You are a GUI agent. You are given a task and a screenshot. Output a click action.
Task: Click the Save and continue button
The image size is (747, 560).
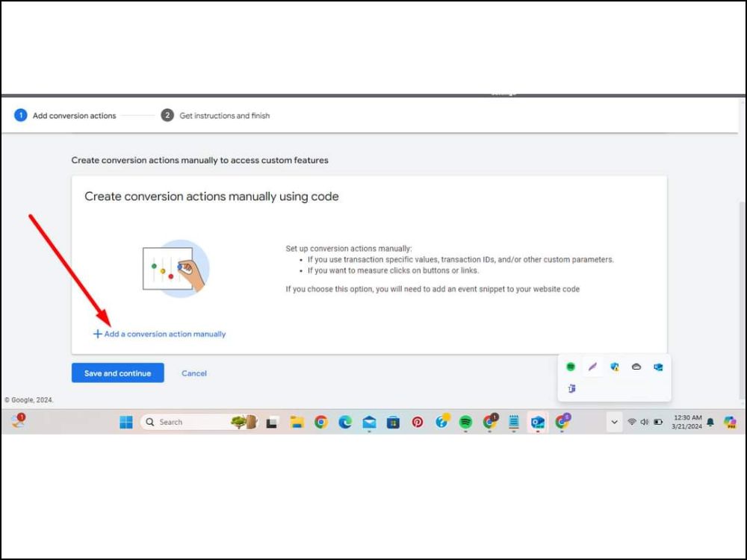[x=118, y=373]
